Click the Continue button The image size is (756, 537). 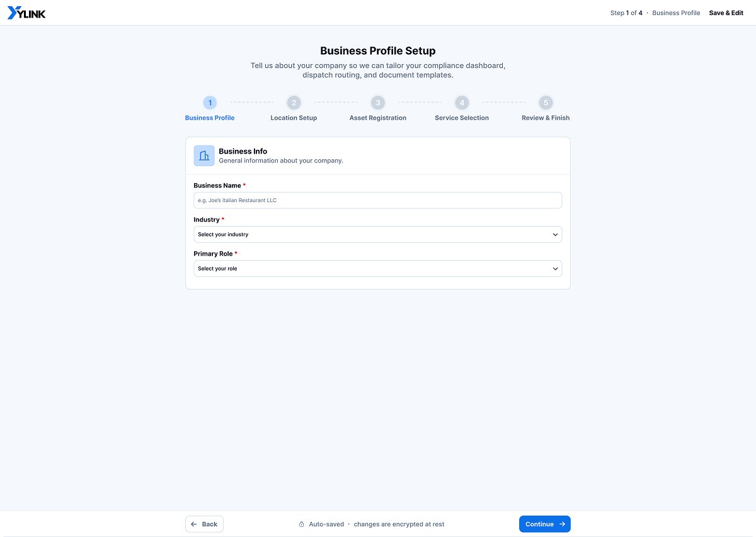click(545, 524)
